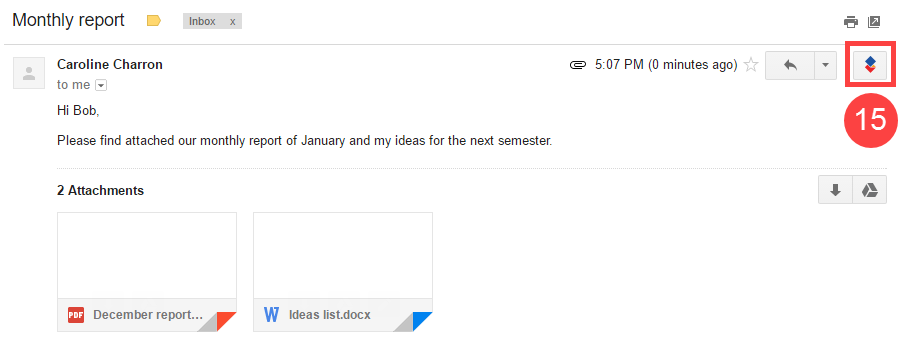The image size is (912, 363).
Task: Open the email in new window icon
Action: [x=874, y=22]
